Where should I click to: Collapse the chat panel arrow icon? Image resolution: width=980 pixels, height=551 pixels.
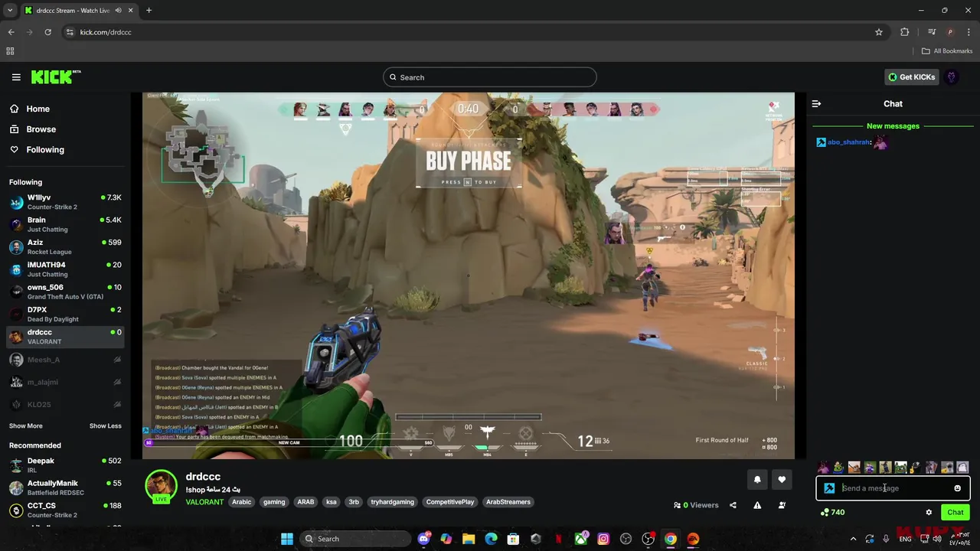click(x=816, y=103)
